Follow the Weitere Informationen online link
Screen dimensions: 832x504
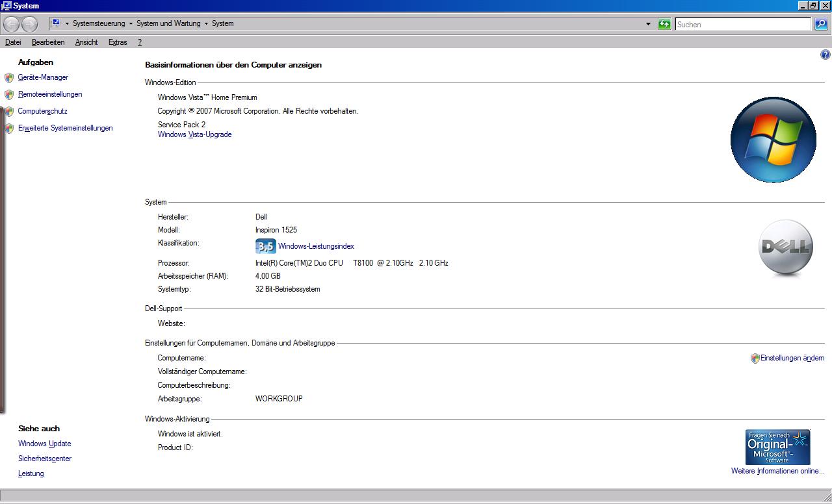(x=777, y=471)
